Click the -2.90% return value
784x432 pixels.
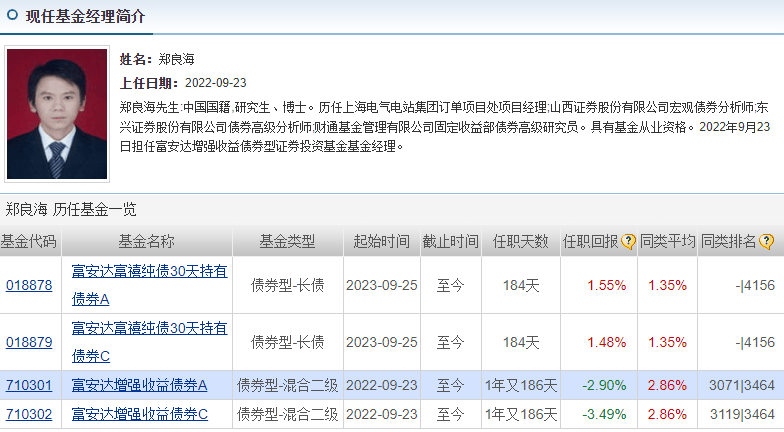click(604, 385)
